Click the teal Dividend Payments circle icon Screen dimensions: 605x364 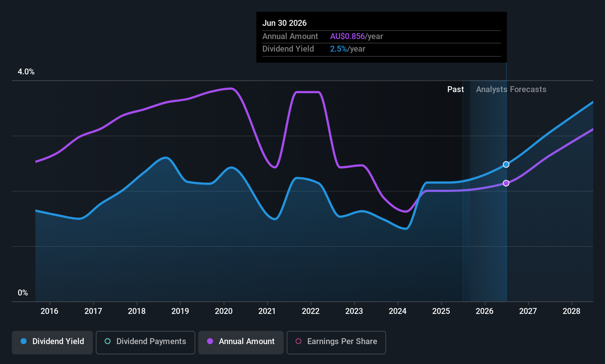coord(108,341)
